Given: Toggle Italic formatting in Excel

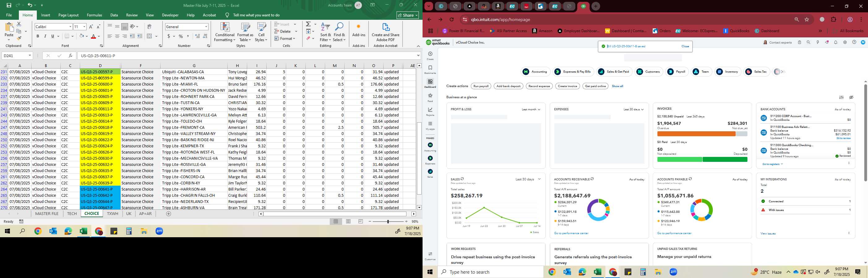Looking at the screenshot, I should 45,36.
